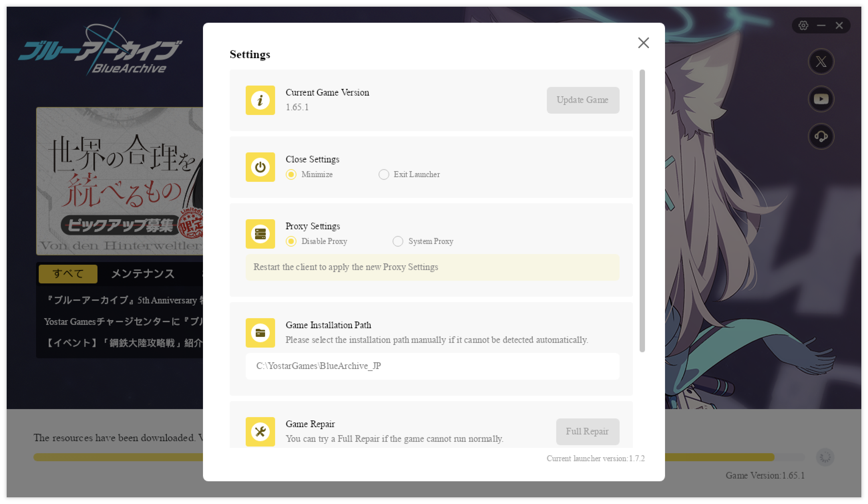Switch to the メンテナンス news tab

tap(143, 274)
